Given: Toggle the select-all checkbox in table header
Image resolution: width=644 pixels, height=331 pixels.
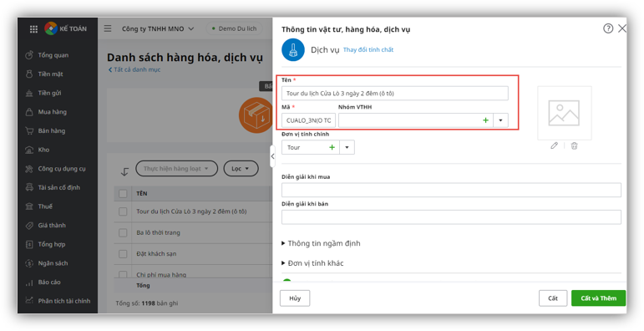Looking at the screenshot, I should [123, 194].
